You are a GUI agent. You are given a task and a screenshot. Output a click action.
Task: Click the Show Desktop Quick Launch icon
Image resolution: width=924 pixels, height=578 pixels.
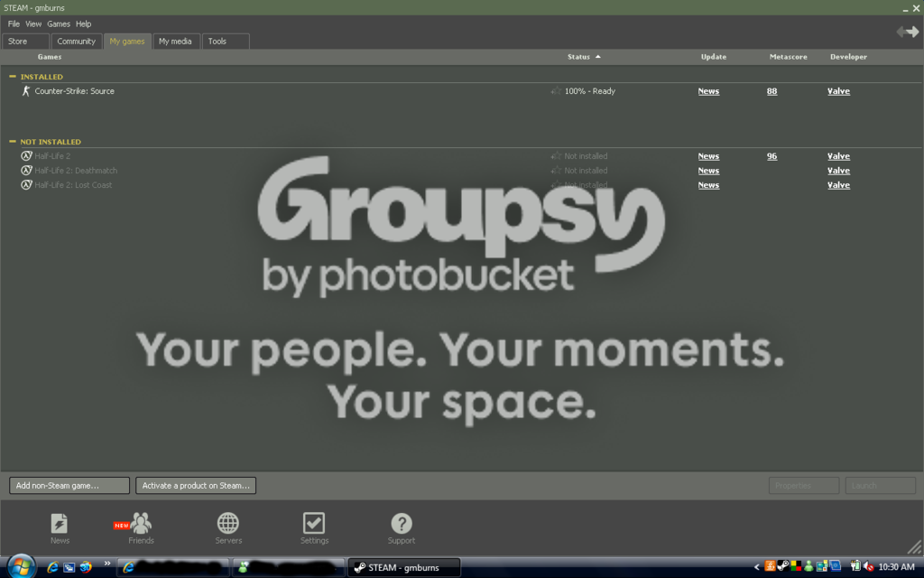[x=69, y=567]
